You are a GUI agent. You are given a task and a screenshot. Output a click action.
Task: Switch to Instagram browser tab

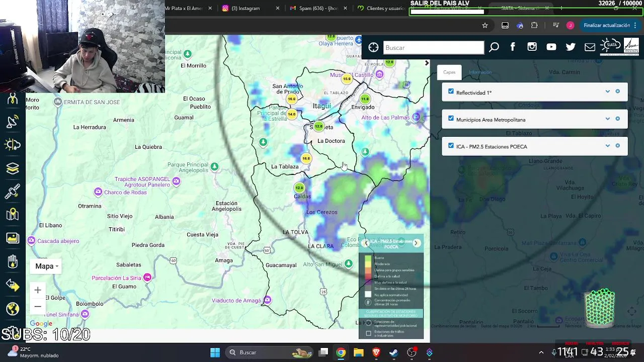(251, 8)
